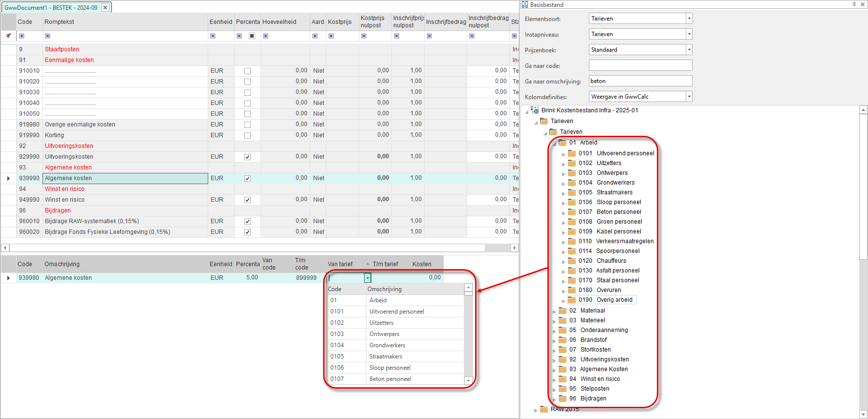Image resolution: width=868 pixels, height=419 pixels.
Task: Click the pin icon on Basisbestand panel
Action: tap(854, 4)
